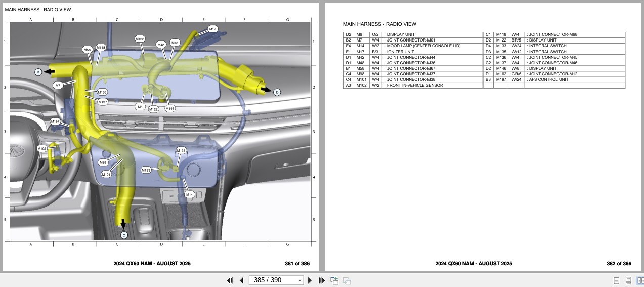Click connector label M17 in the diagram
644x287 pixels.
pos(212,29)
